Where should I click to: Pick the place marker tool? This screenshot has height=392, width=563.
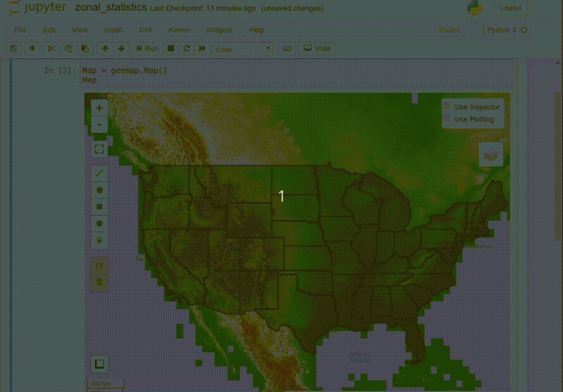pyautogui.click(x=99, y=240)
